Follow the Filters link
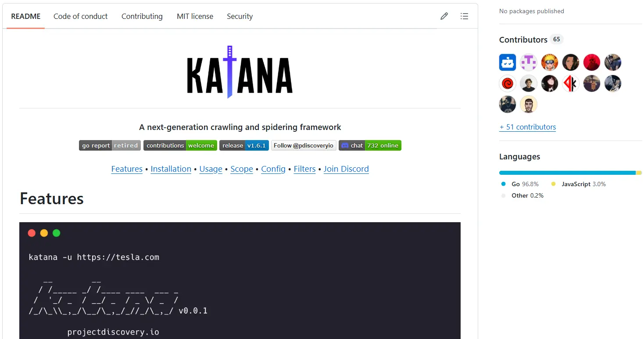The width and height of the screenshot is (644, 339). point(305,169)
